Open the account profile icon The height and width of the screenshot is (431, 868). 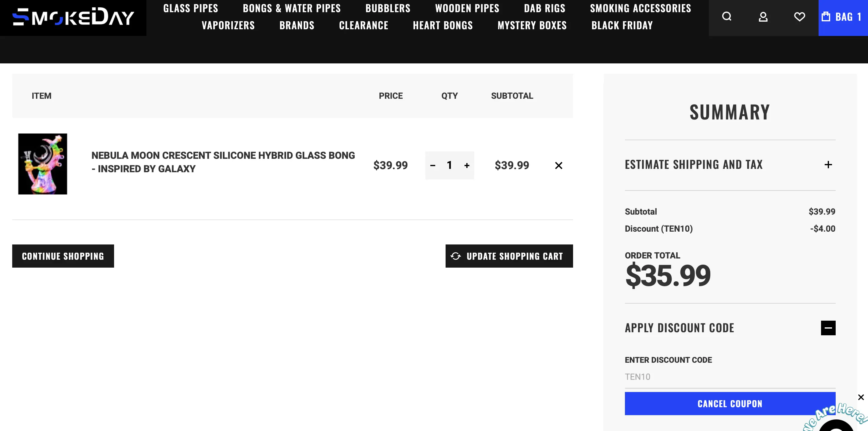763,17
